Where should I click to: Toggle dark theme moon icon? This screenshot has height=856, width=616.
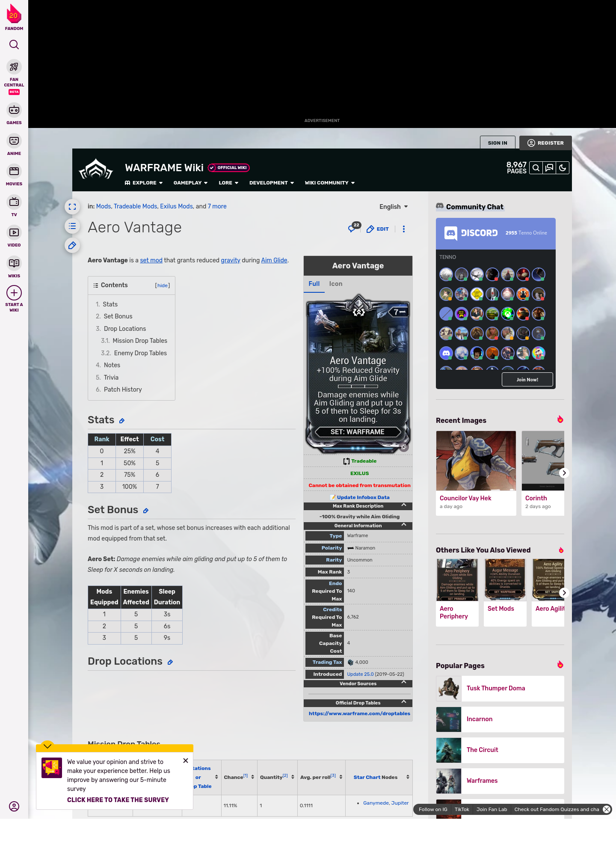563,168
